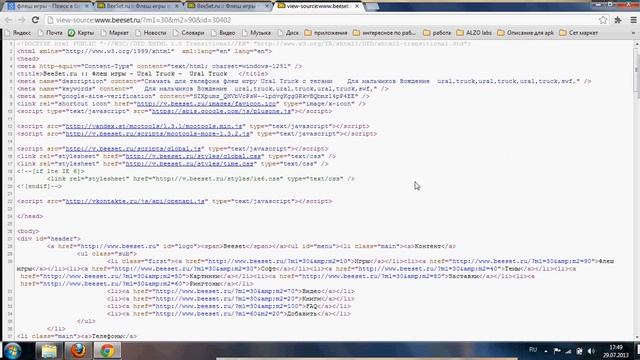Viewport: 640px width, 360px height.
Task: Follow the vkontakte.ru openapi.js source link
Action: tap(135, 201)
